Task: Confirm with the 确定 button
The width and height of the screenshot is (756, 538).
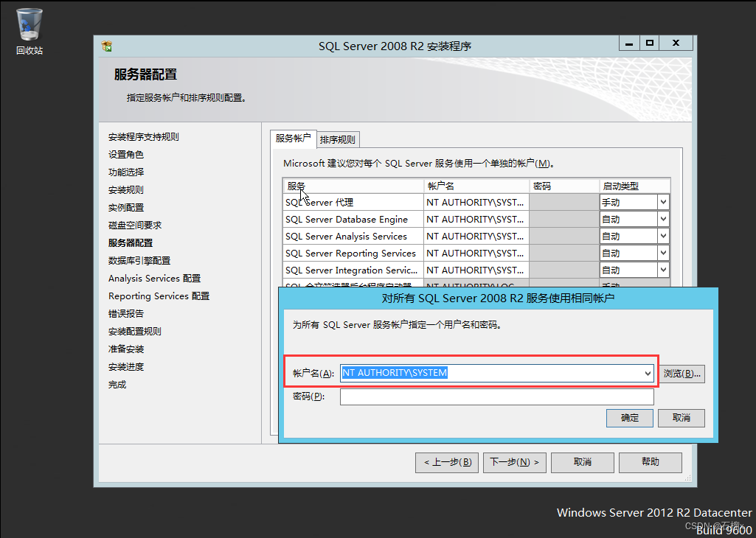Action: [630, 418]
